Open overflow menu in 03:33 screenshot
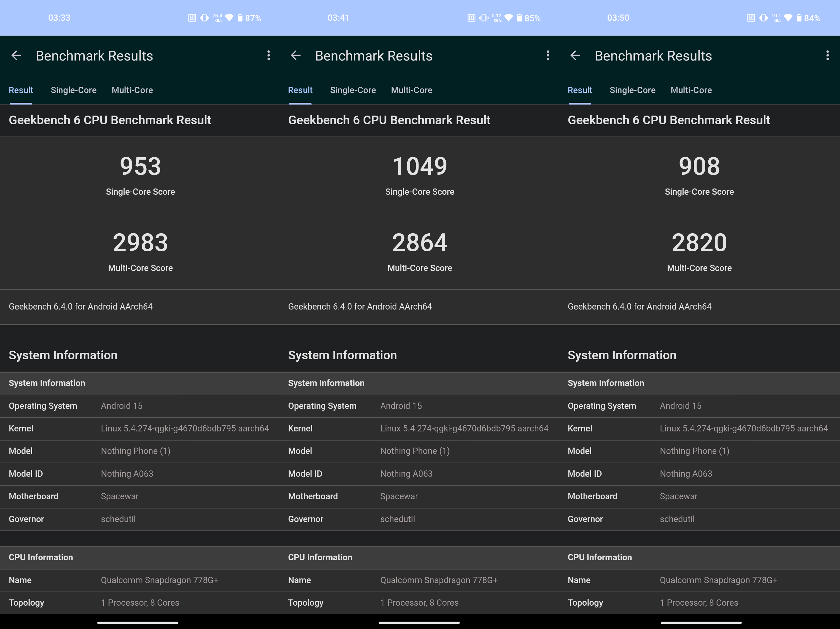Screen dimensions: 840x629 (x=269, y=55)
